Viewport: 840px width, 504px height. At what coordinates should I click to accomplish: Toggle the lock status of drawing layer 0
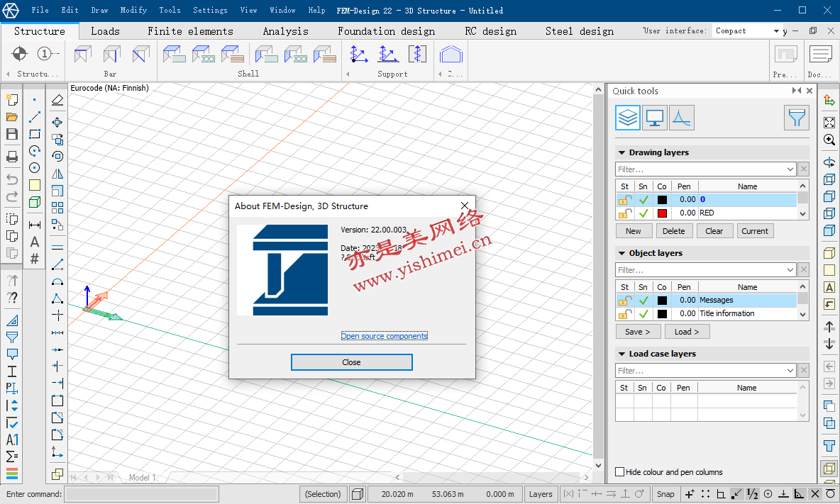pos(624,200)
